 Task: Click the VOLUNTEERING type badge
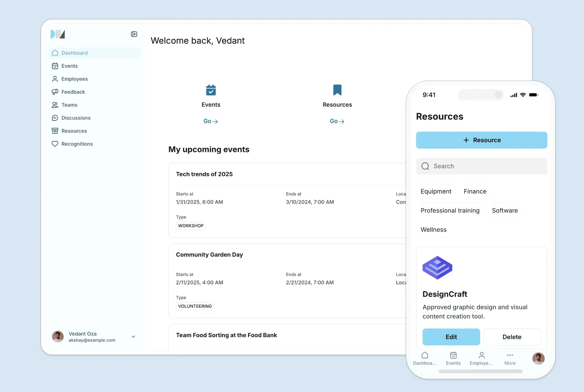[x=195, y=306]
